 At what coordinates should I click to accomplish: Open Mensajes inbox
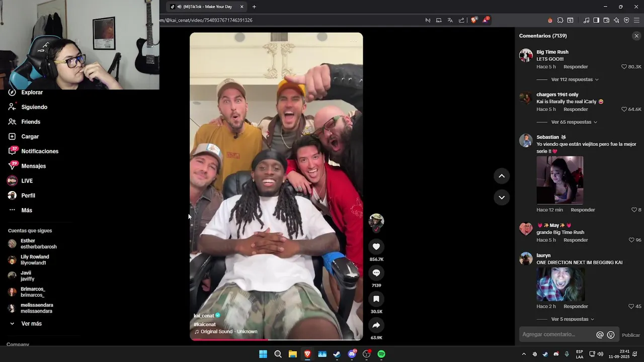[x=33, y=166]
